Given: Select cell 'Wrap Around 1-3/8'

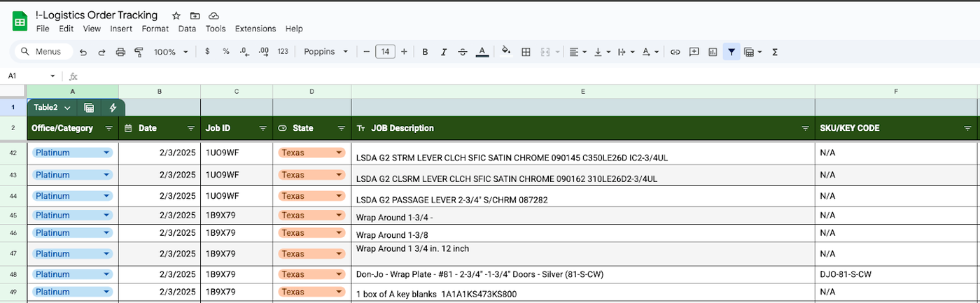Looking at the screenshot, I should tap(583, 233).
